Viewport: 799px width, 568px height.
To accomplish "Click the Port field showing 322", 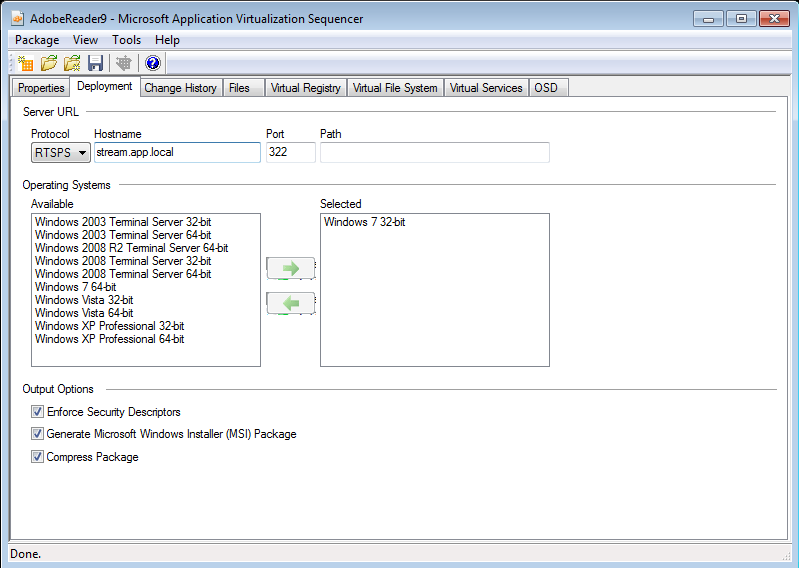I will pos(290,152).
